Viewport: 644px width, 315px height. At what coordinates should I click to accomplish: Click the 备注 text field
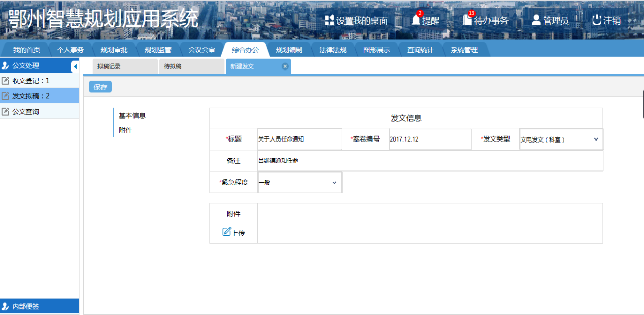coord(429,161)
